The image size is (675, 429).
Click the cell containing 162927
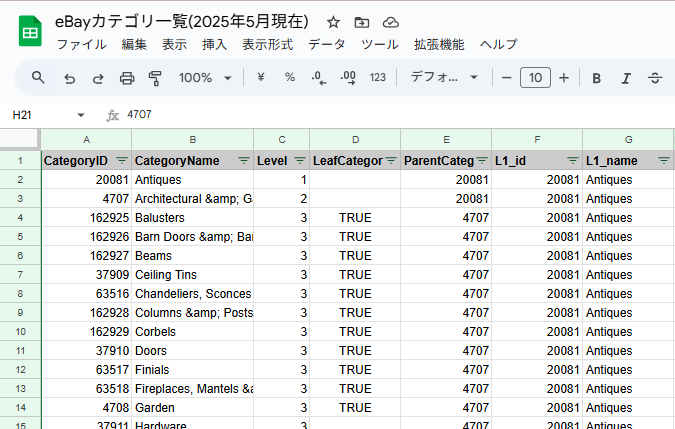point(87,256)
